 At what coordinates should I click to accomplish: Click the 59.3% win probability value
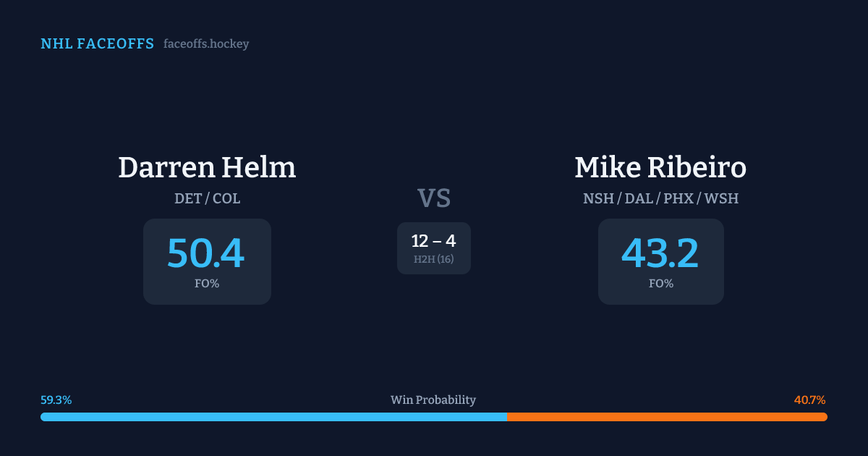tap(56, 400)
